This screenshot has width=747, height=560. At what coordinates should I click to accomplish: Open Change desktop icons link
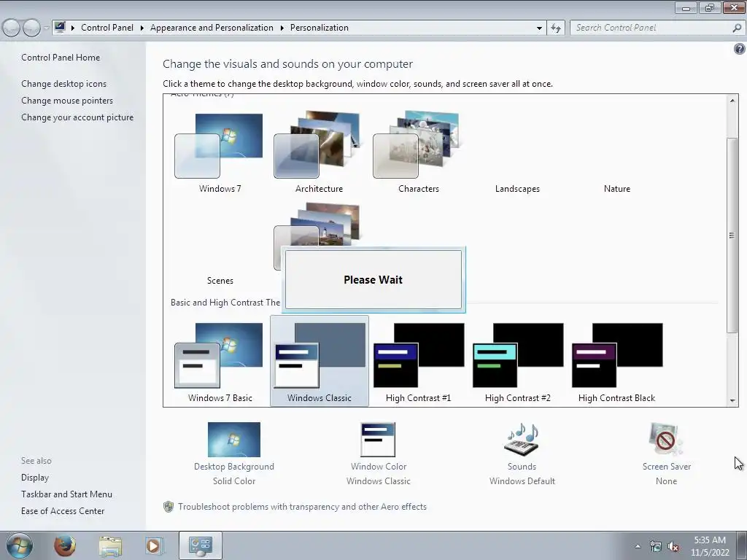64,84
